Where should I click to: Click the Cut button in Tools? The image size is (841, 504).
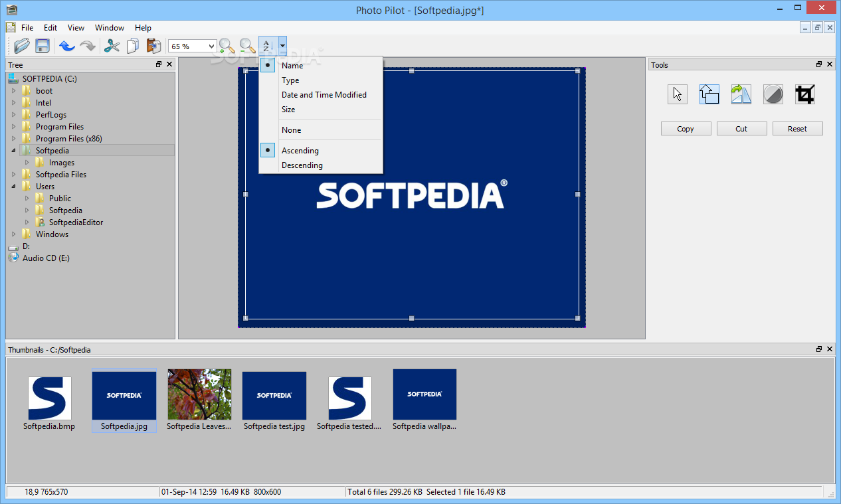[741, 129]
